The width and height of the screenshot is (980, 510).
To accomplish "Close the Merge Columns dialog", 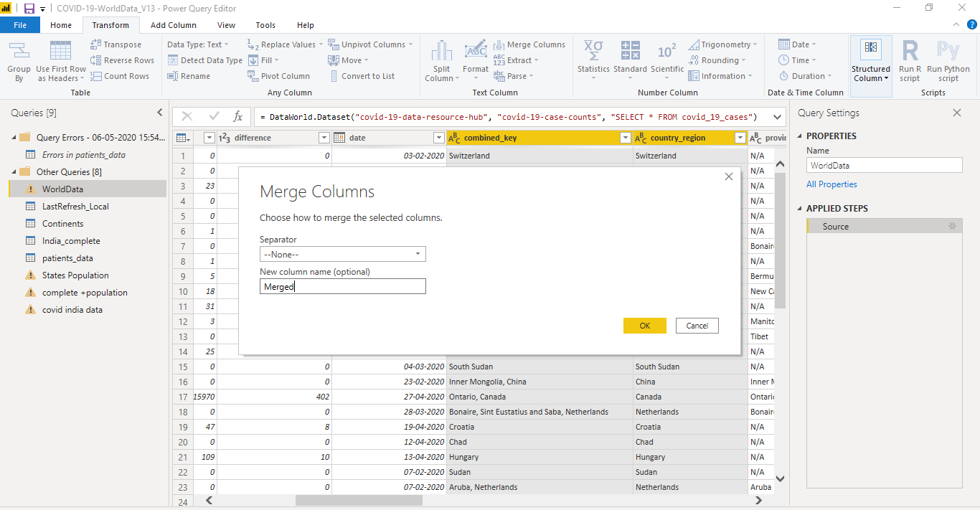I will (x=729, y=176).
